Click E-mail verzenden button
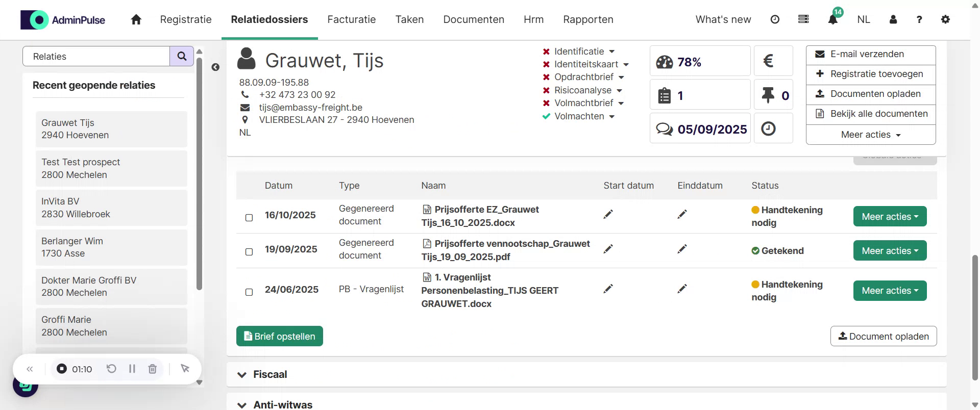980x410 pixels. pos(870,54)
